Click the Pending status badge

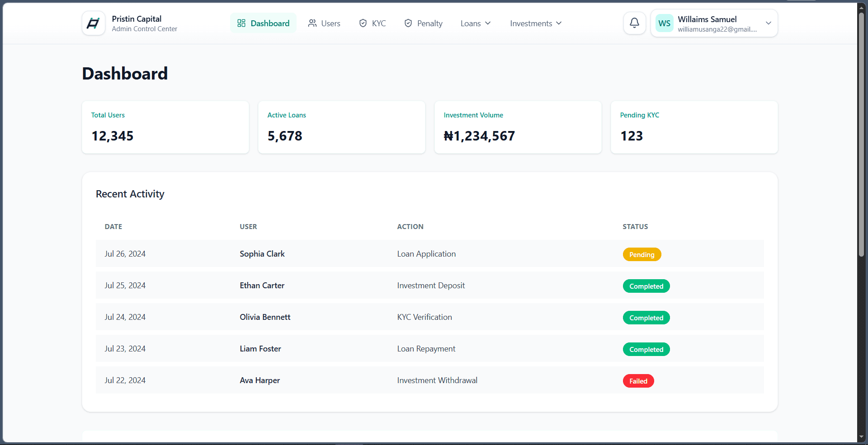(642, 254)
